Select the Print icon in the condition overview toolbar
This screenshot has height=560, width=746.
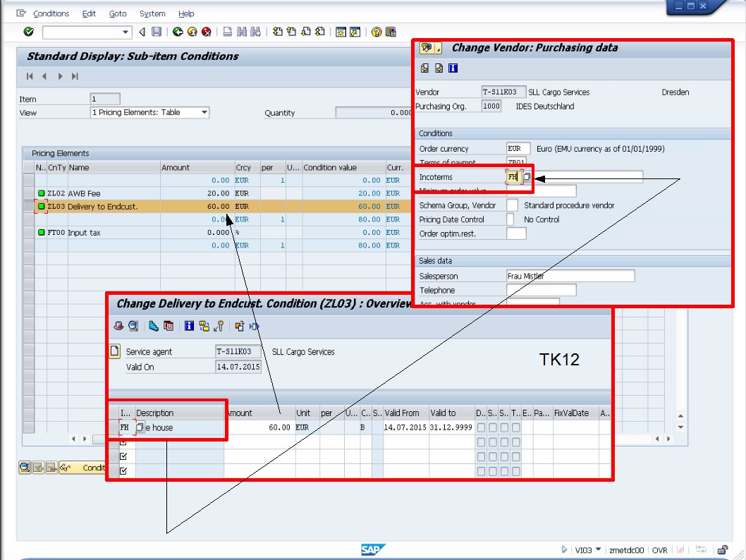[118, 326]
